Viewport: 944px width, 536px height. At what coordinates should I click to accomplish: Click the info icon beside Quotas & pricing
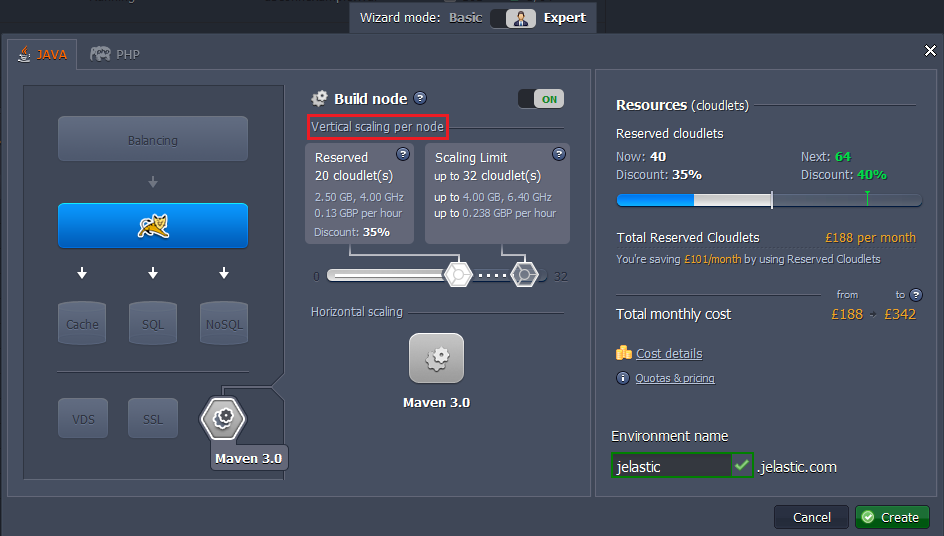click(623, 378)
